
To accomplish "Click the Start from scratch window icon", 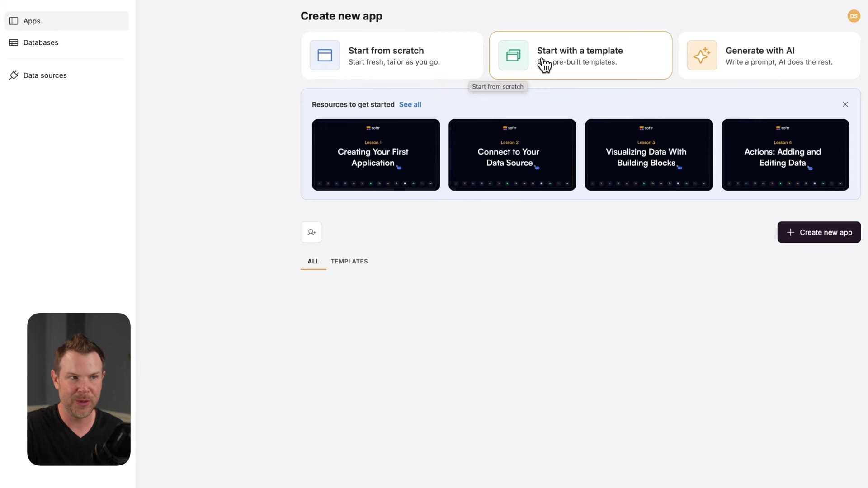I will pyautogui.click(x=325, y=55).
